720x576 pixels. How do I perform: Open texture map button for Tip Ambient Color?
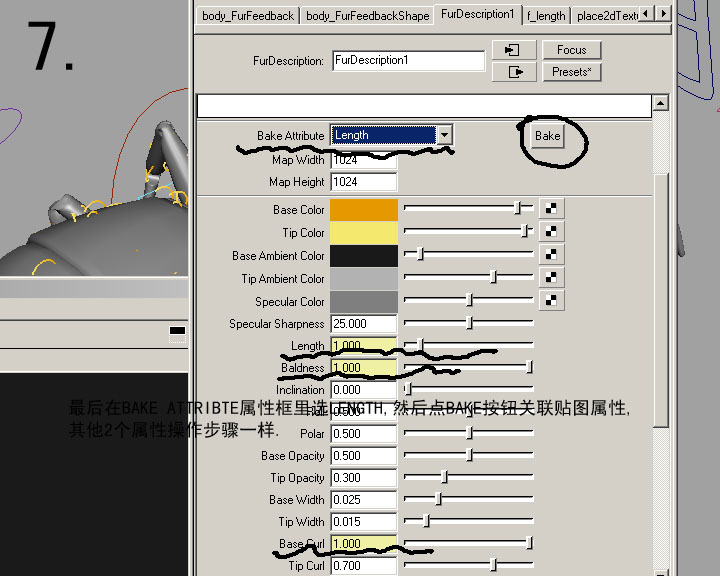tap(551, 277)
